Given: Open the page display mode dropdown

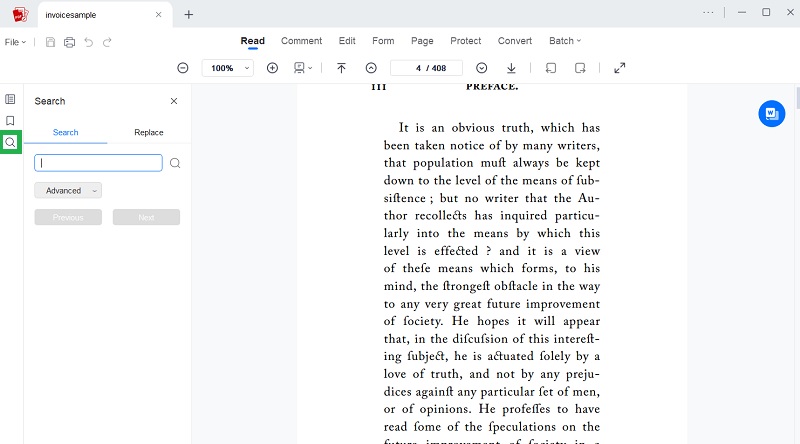Looking at the screenshot, I should (303, 68).
